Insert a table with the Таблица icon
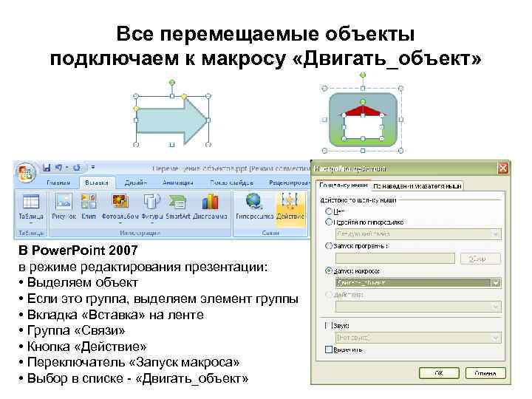532x399 pixels. [31, 208]
